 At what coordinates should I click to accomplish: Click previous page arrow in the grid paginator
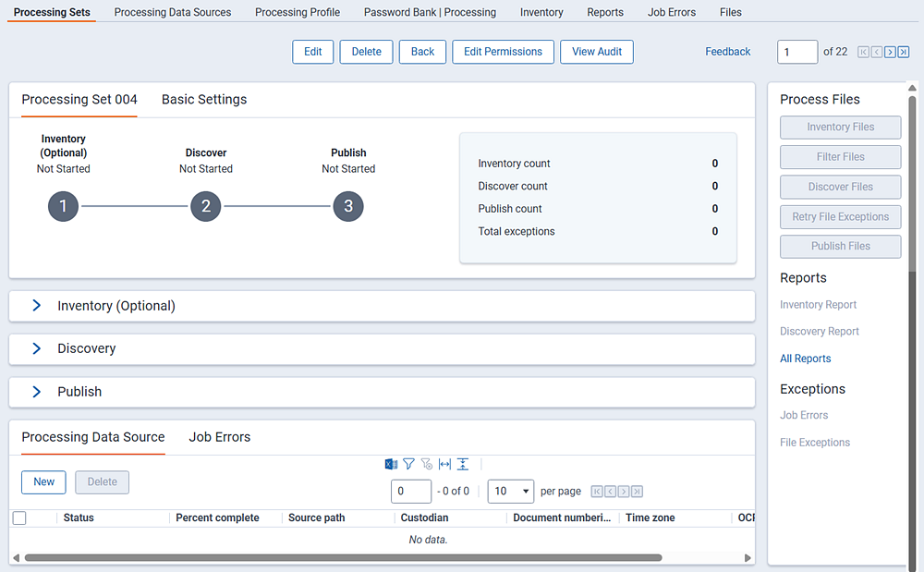click(x=611, y=492)
